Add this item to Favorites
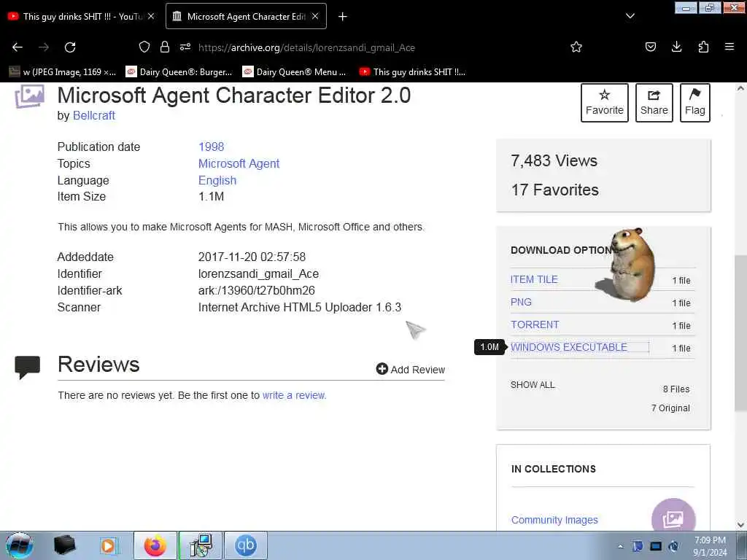The width and height of the screenshot is (747, 560). coord(605,102)
